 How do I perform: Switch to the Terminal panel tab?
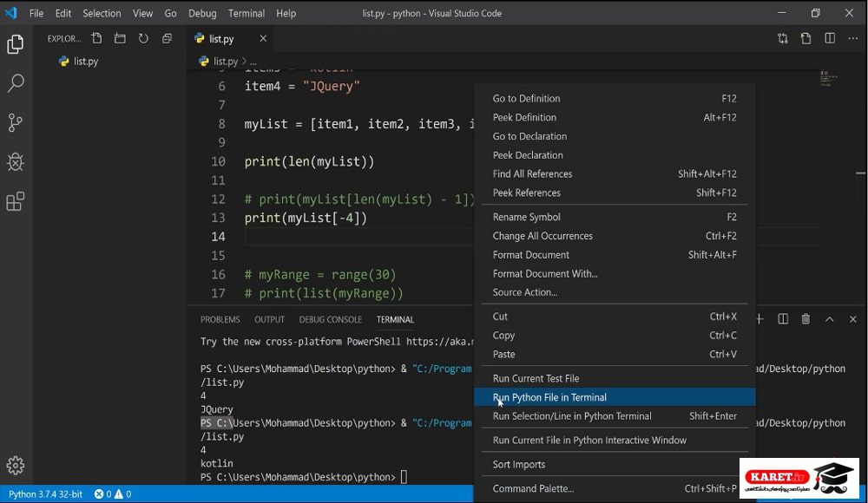pyautogui.click(x=395, y=320)
